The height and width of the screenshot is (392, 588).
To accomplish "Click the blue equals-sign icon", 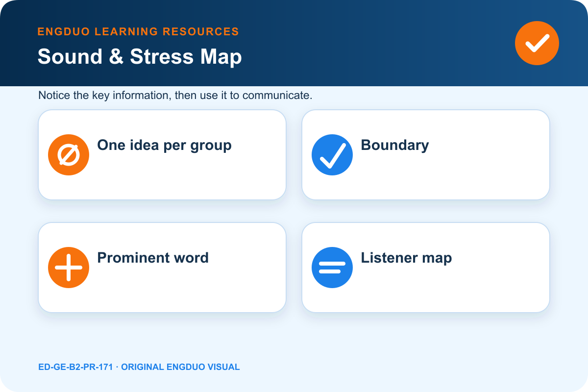I will pyautogui.click(x=332, y=268).
